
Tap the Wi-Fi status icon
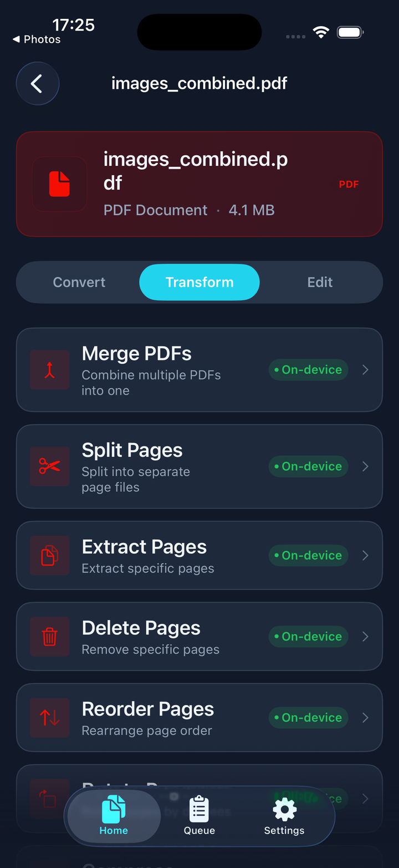point(321,33)
